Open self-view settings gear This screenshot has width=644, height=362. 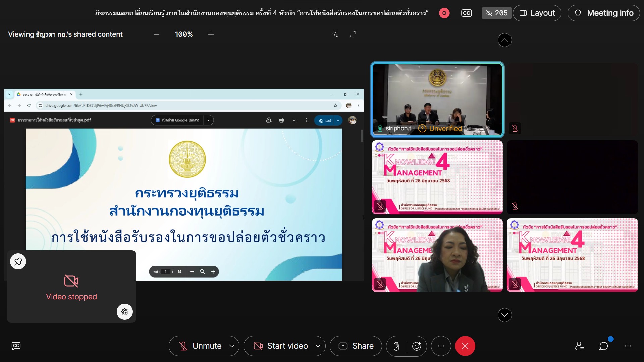(x=125, y=312)
